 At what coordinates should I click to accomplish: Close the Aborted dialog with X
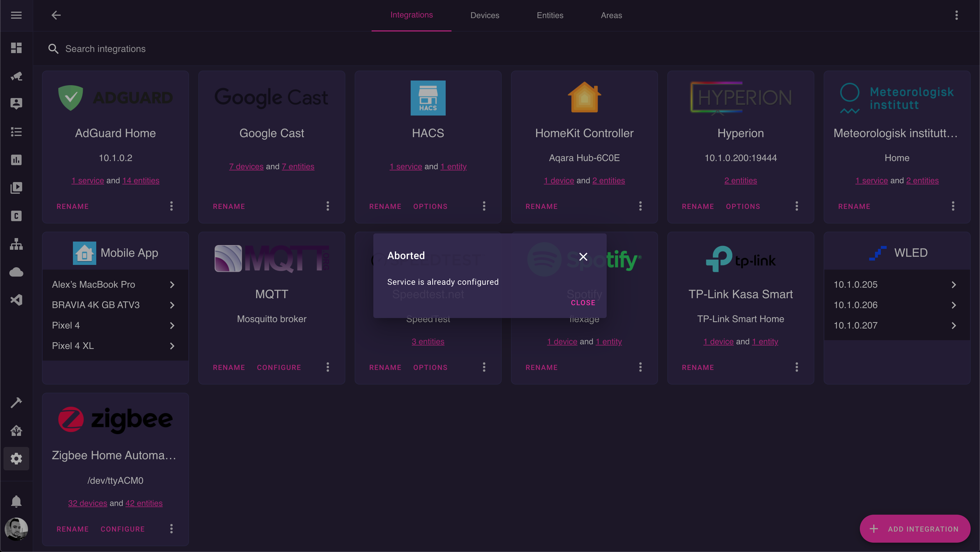point(583,256)
